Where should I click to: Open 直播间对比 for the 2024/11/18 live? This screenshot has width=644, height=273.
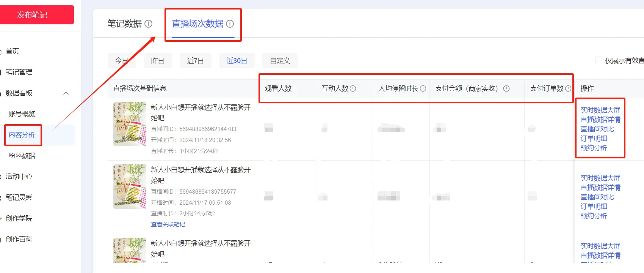[x=597, y=129]
